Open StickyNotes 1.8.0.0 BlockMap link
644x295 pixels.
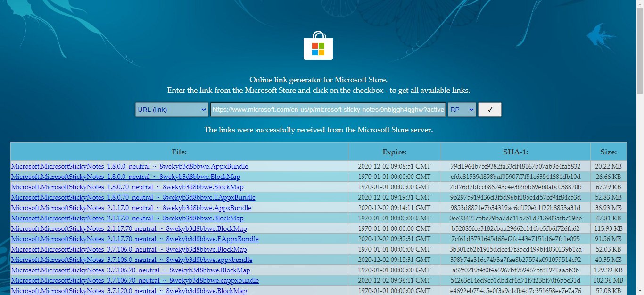tap(126, 177)
